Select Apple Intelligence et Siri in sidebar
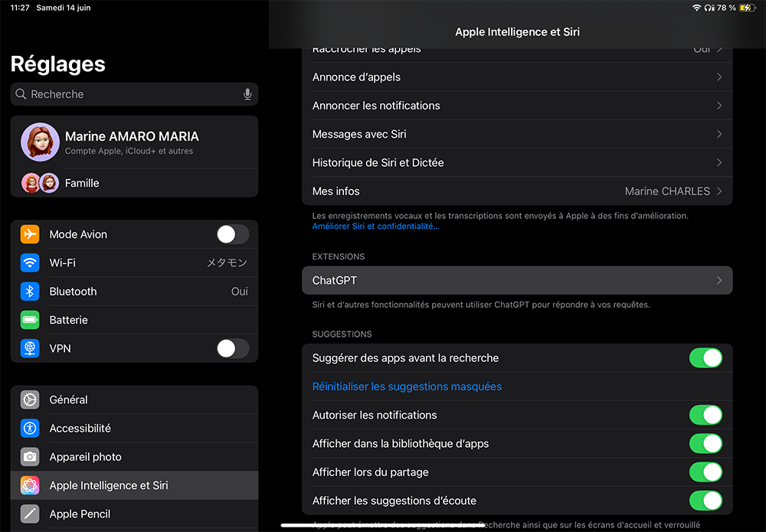 click(134, 485)
